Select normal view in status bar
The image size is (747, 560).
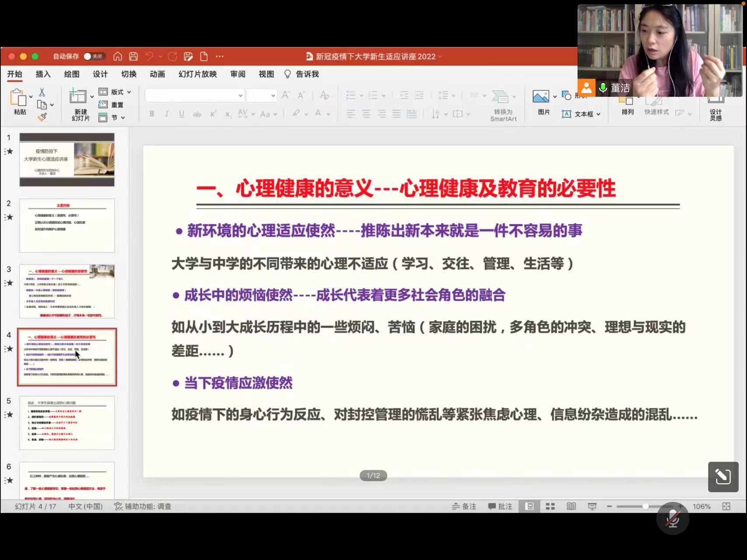[x=530, y=506]
